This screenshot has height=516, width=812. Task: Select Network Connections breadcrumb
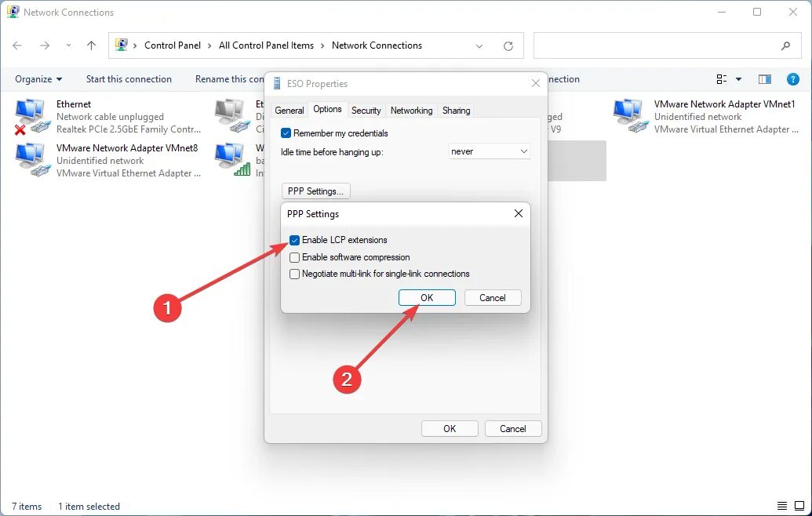377,45
